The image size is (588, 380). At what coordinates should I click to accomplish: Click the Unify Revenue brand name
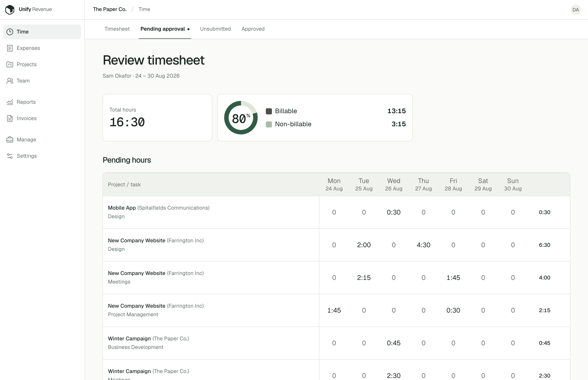pos(35,9)
